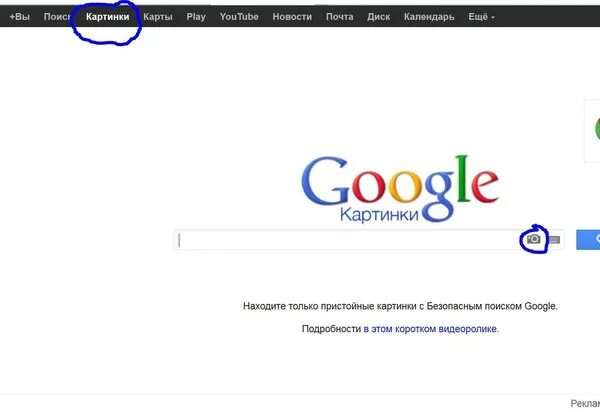Image resolution: width=600 pixels, height=412 pixels.
Task: Open the +Вы menu item
Action: tap(20, 17)
